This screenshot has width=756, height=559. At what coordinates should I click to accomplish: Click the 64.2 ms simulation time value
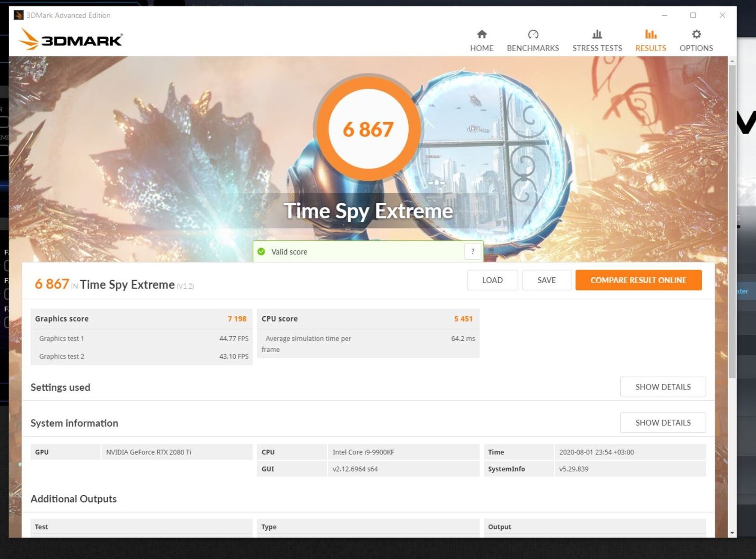463,339
